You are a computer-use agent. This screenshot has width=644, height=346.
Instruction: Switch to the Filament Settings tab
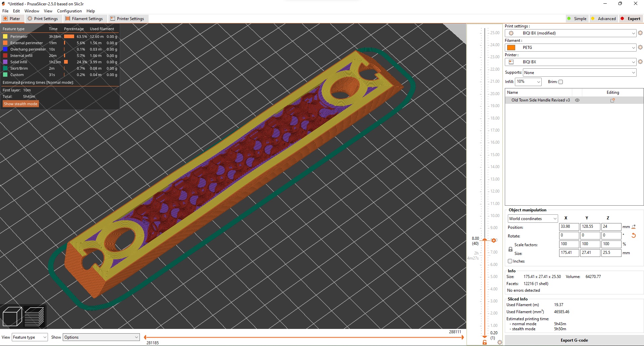point(84,19)
